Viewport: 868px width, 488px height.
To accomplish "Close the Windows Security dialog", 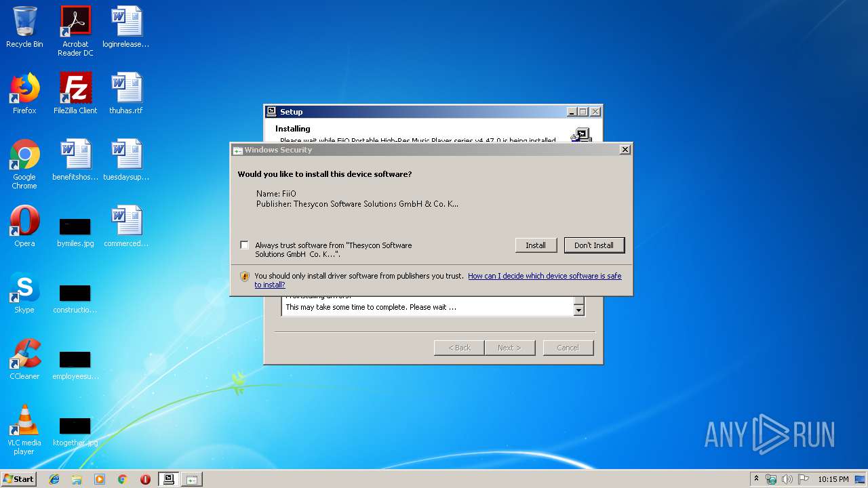I will pyautogui.click(x=625, y=150).
